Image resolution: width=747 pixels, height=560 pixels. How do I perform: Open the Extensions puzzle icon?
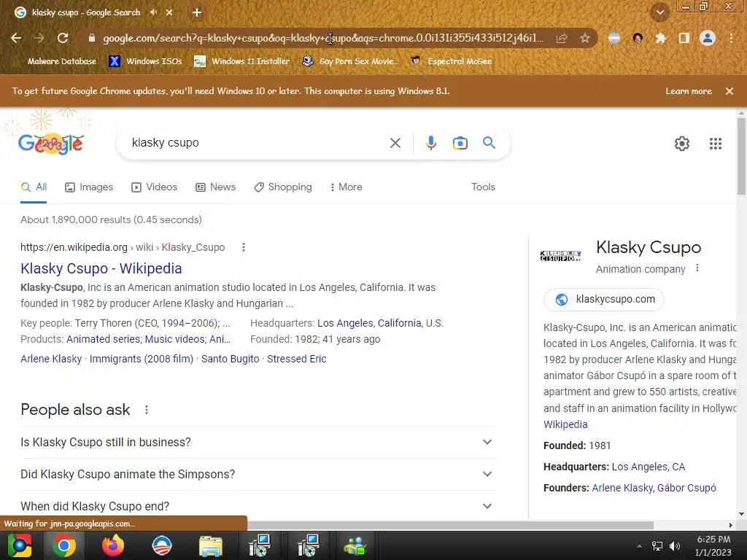660,38
